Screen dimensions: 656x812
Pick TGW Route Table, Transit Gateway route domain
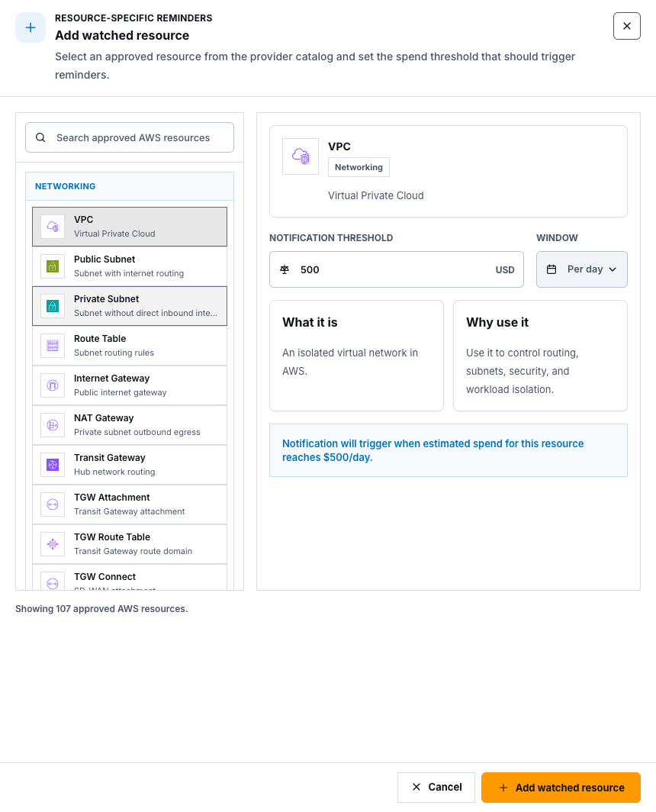pos(130,544)
